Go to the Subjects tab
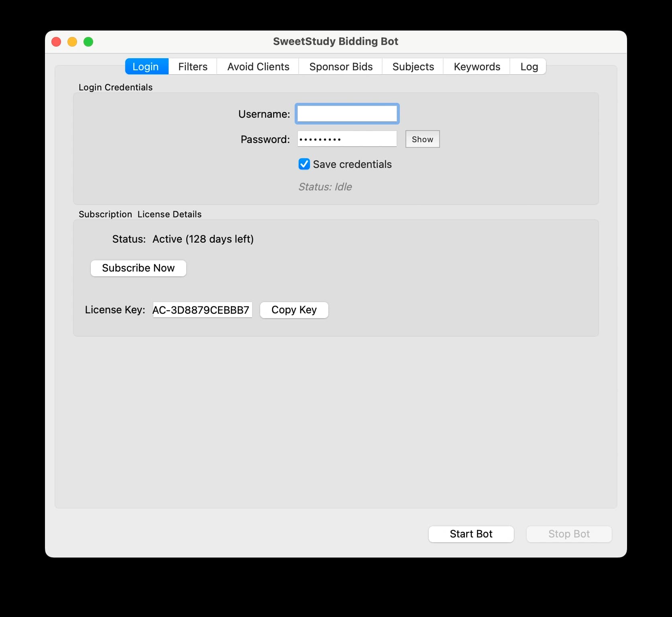Screen dimensions: 672x617 [413, 66]
